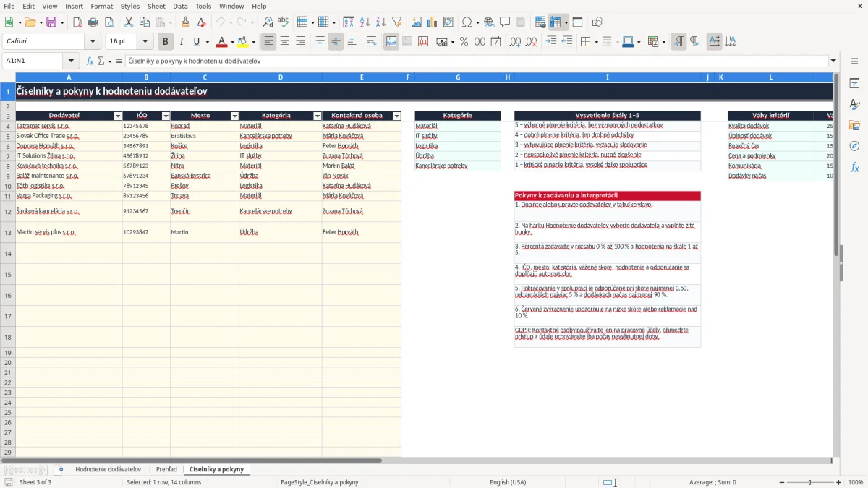Toggle Merge and Center Cells

391,42
